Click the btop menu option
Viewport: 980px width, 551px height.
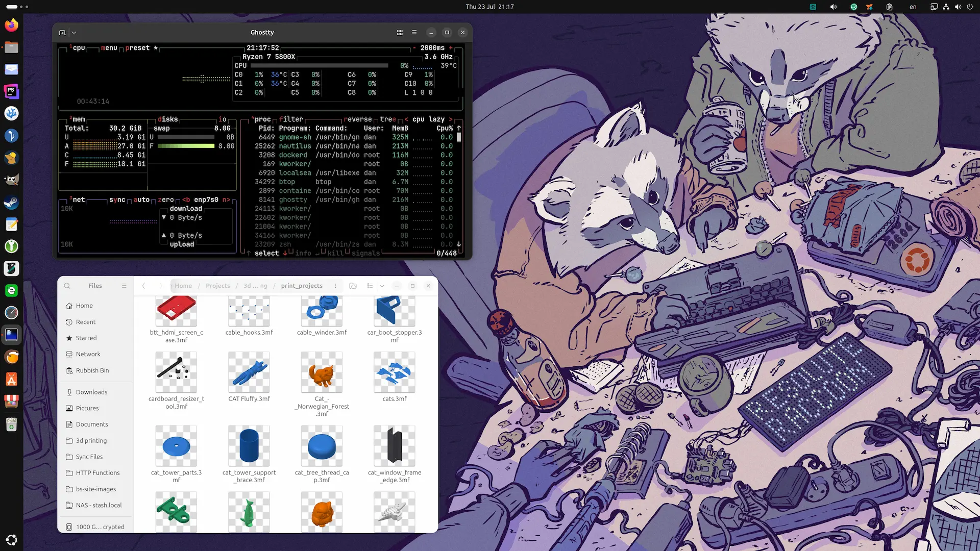pyautogui.click(x=109, y=48)
